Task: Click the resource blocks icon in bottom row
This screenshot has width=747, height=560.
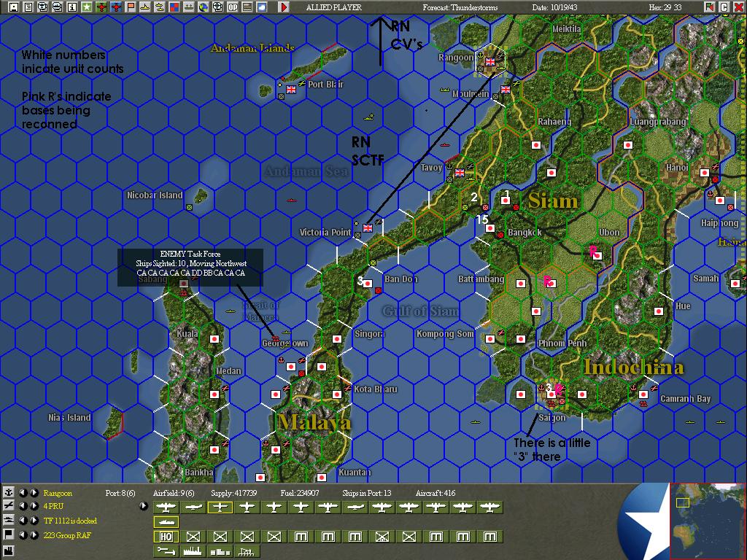Action: pos(220,551)
